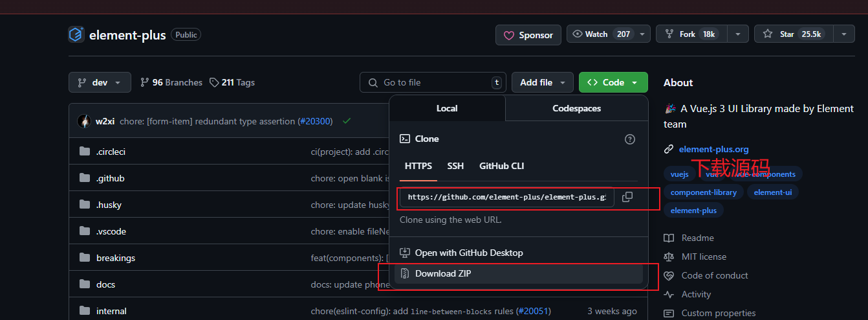Select the GitHub CLI clone tab
The width and height of the screenshot is (868, 320).
[501, 166]
